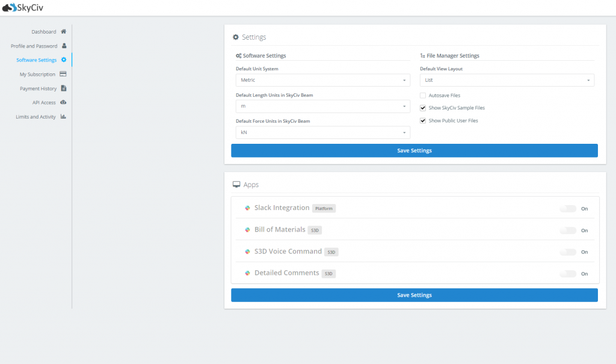Click the Software Settings gear icon in sidebar
616x364 pixels.
pos(64,60)
